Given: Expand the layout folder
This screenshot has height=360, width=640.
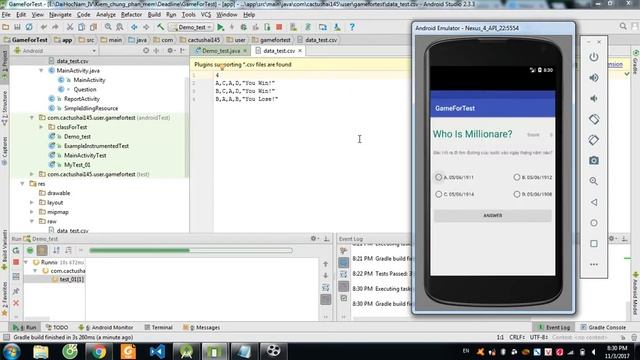Looking at the screenshot, I should 32,202.
